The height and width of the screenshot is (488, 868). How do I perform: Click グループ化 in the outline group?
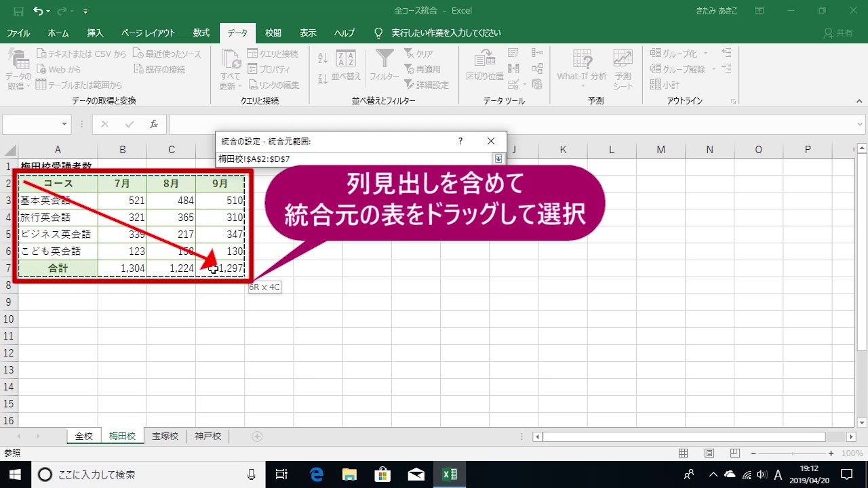[x=678, y=54]
